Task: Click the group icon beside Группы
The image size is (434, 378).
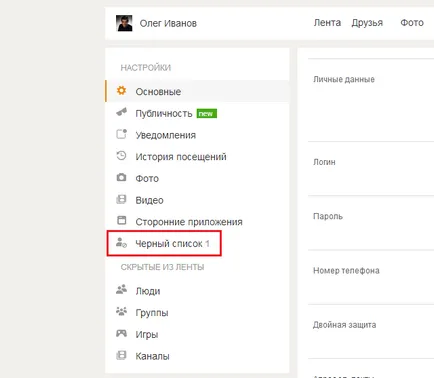Action: pos(121,311)
